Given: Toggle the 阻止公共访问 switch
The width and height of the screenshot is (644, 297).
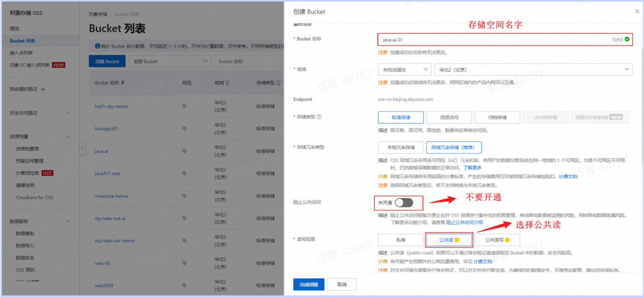Looking at the screenshot, I should tap(404, 203).
